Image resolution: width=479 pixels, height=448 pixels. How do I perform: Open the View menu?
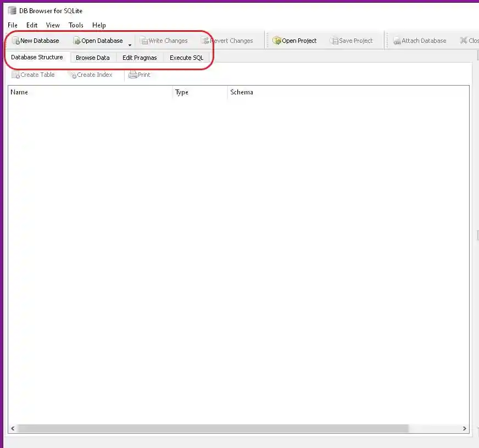point(53,25)
